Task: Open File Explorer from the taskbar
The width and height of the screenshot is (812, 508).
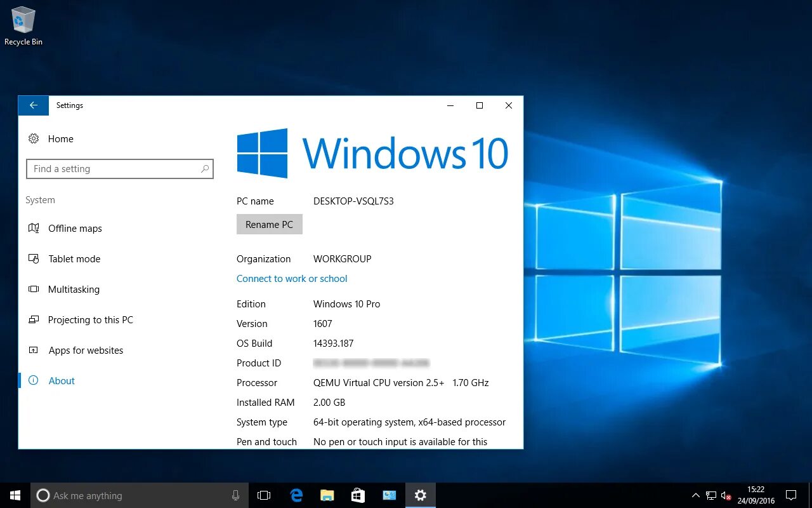Action: (x=327, y=495)
